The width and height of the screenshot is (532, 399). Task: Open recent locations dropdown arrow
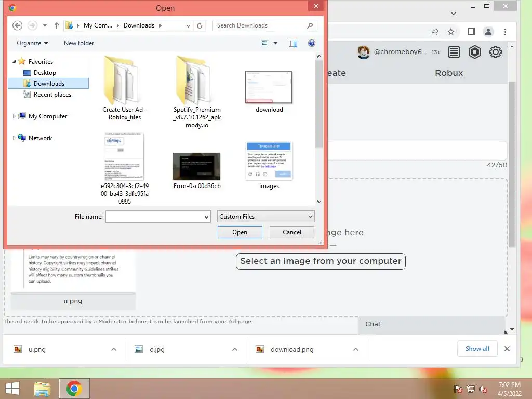click(45, 25)
